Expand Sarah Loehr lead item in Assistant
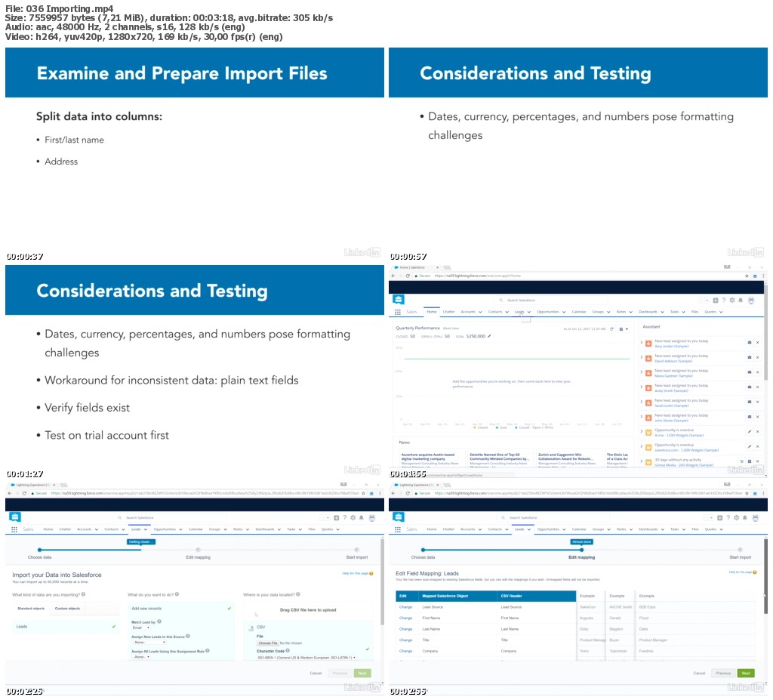The height and width of the screenshot is (700, 773). [x=642, y=402]
